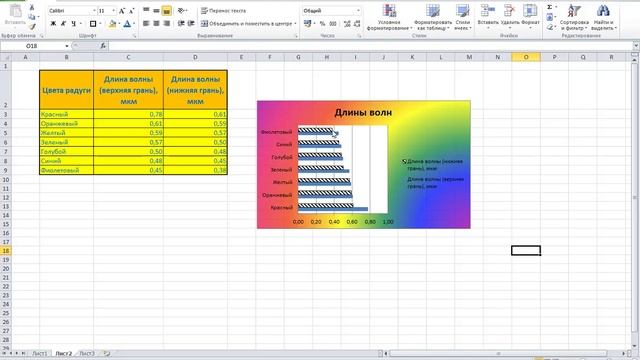640x360 pixels.
Task: Align text right in cells
Action: [167, 24]
